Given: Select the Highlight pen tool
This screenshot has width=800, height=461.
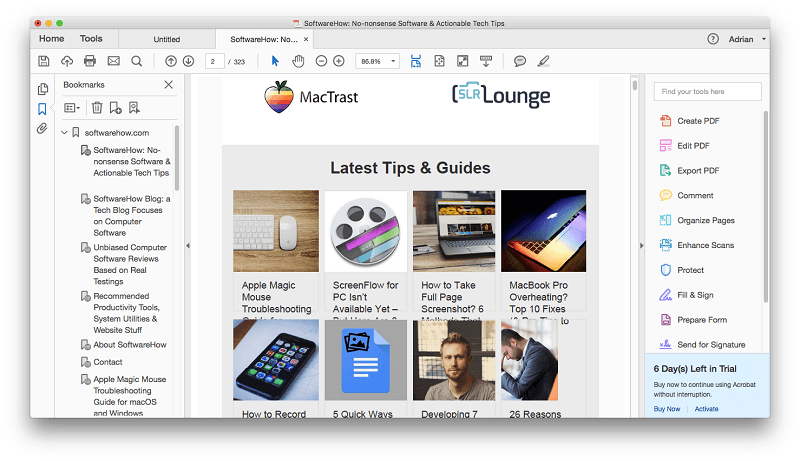Looking at the screenshot, I should coord(543,61).
